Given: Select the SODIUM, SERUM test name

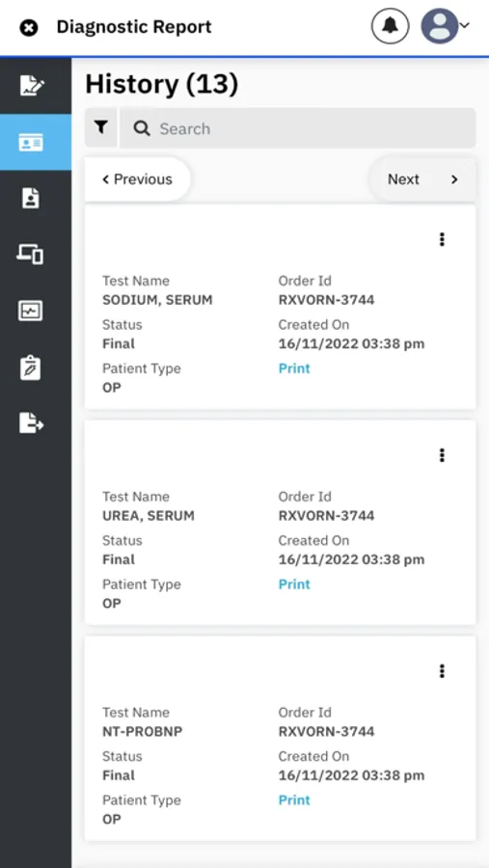Looking at the screenshot, I should [x=157, y=300].
